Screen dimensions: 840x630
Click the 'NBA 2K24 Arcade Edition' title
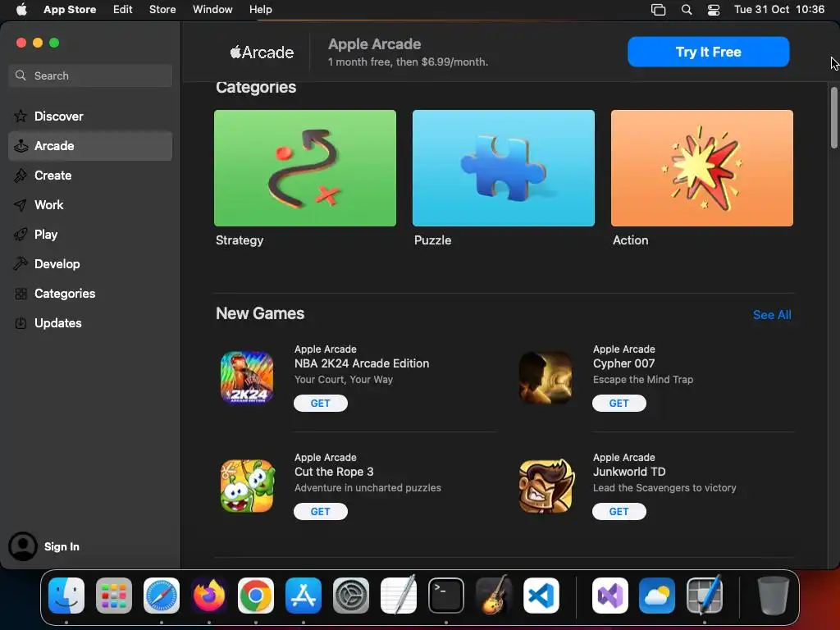362,363
